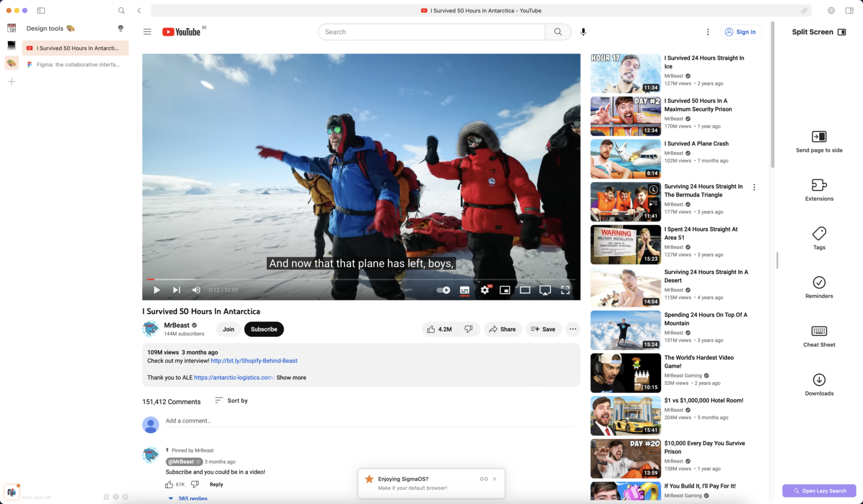Expand the video description with Show more

(x=291, y=377)
